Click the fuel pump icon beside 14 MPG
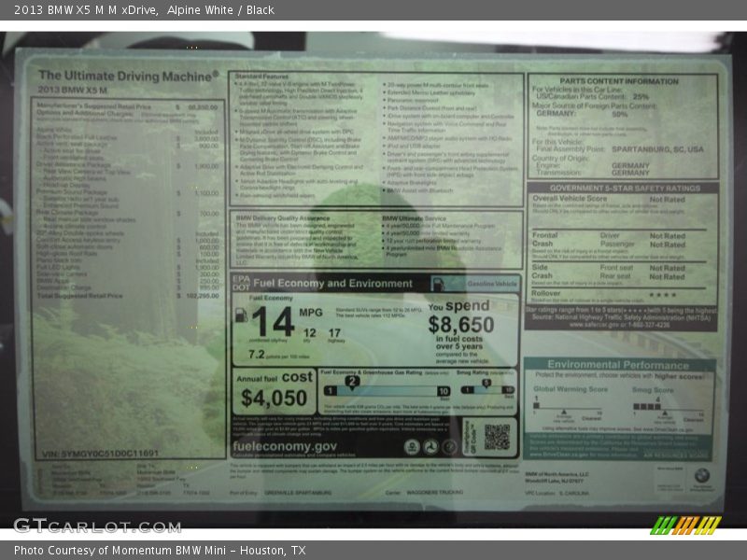Viewport: 747px width, 560px height. [x=242, y=315]
